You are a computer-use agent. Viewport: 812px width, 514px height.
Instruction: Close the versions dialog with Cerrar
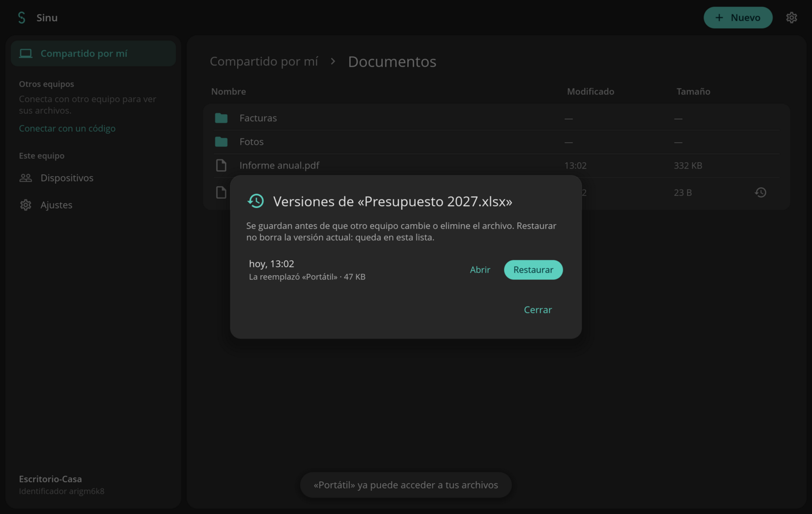pyautogui.click(x=538, y=309)
